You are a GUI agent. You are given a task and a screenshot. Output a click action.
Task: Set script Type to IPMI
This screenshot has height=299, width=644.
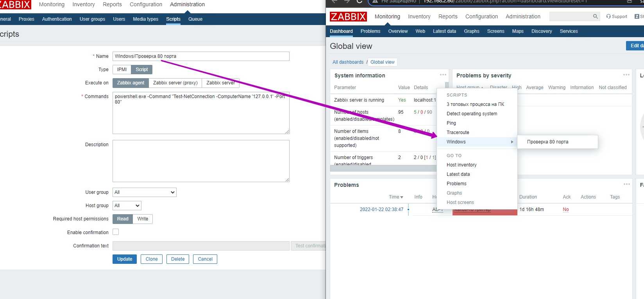point(122,70)
